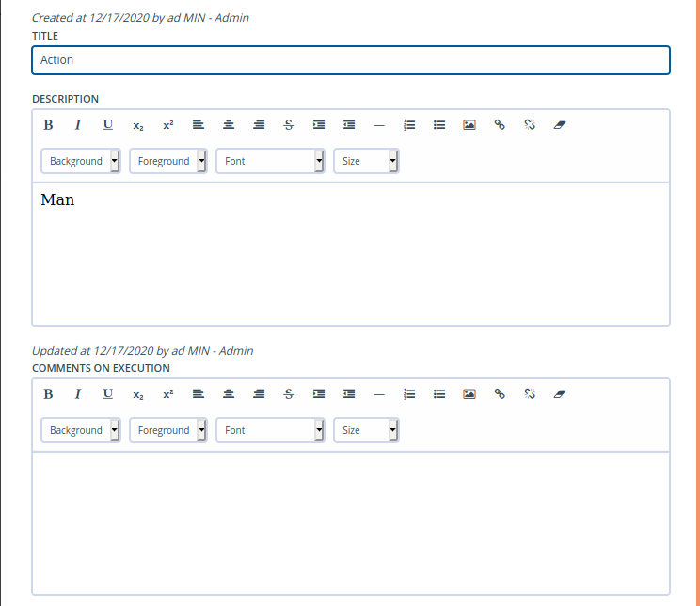Insert horizontal rule in Comments on Execution
The image size is (700, 606).
(379, 394)
